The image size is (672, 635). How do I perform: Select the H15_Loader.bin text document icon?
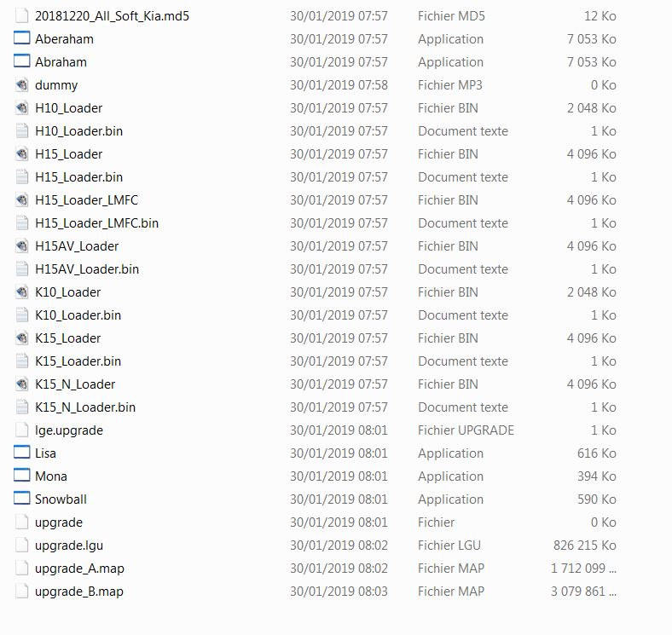click(22, 176)
